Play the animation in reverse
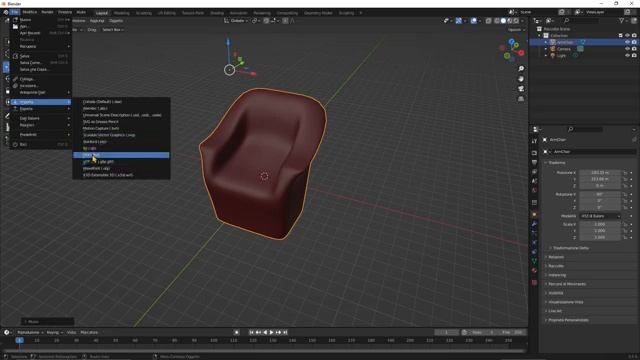Viewport: 640px width, 360px height. [265, 332]
